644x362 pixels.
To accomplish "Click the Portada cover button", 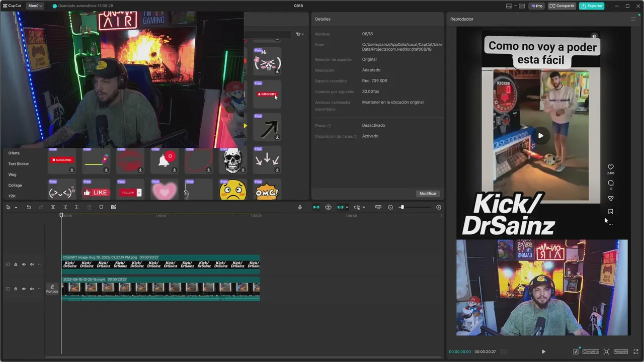I will (x=52, y=289).
